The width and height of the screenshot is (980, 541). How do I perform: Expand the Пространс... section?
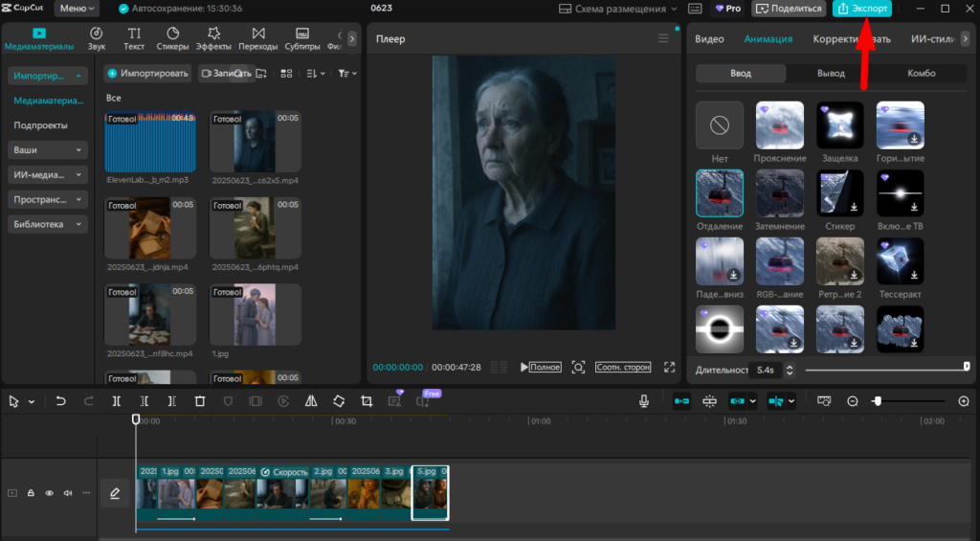pos(48,199)
